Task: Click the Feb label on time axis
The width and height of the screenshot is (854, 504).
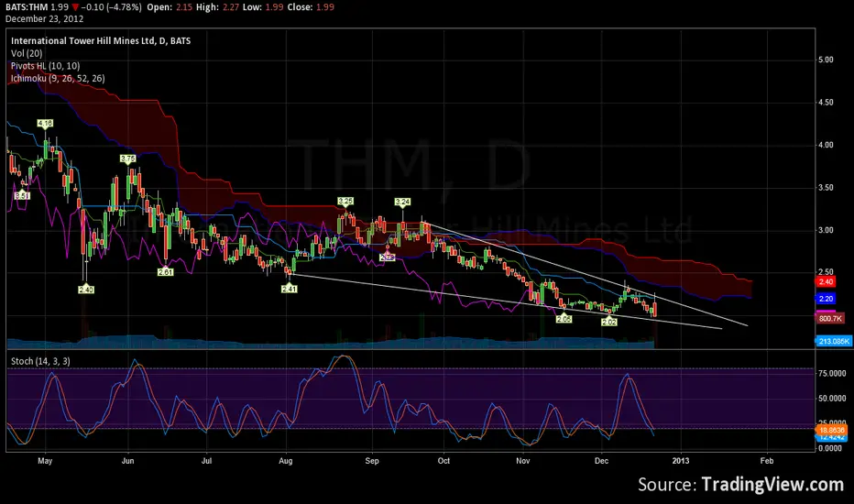Action: click(x=767, y=461)
